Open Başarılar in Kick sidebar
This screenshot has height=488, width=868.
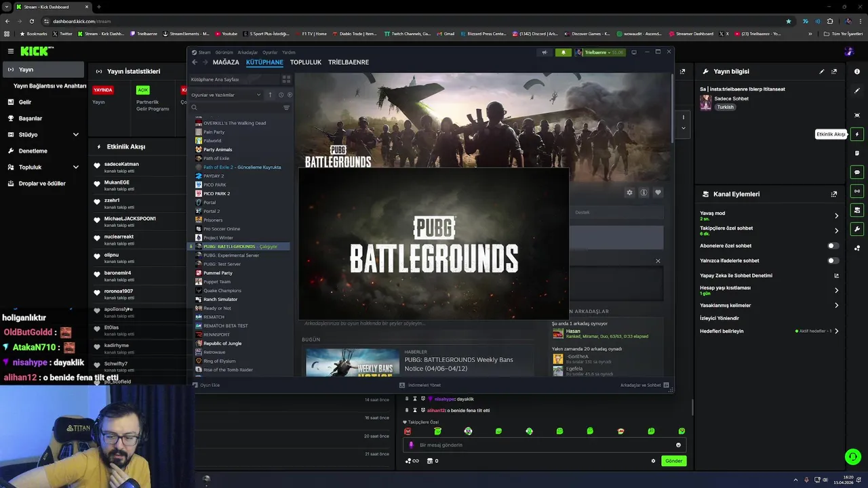click(x=31, y=118)
